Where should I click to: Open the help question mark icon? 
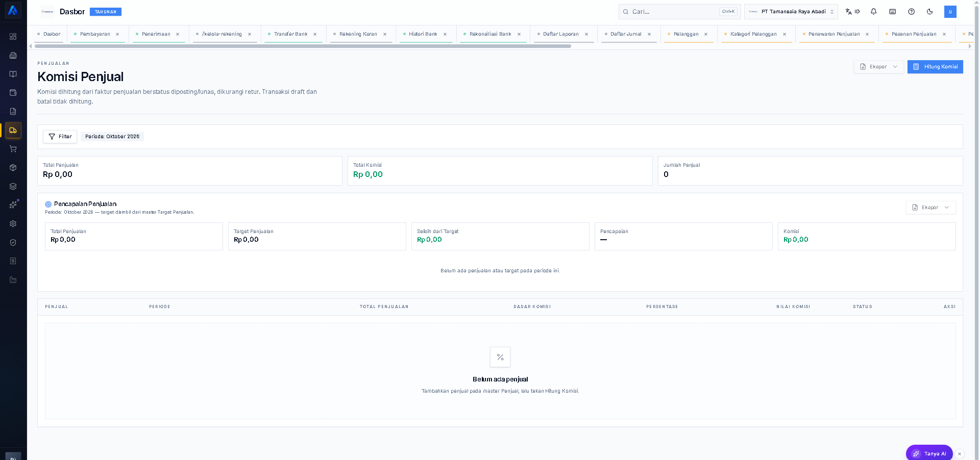pyautogui.click(x=911, y=11)
